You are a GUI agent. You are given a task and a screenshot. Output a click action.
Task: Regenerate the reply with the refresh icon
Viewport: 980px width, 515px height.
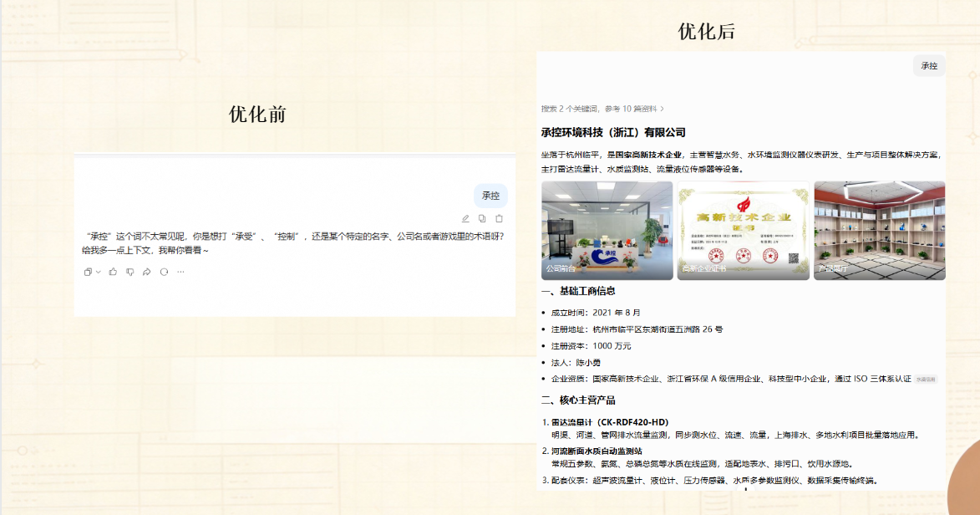pos(164,272)
